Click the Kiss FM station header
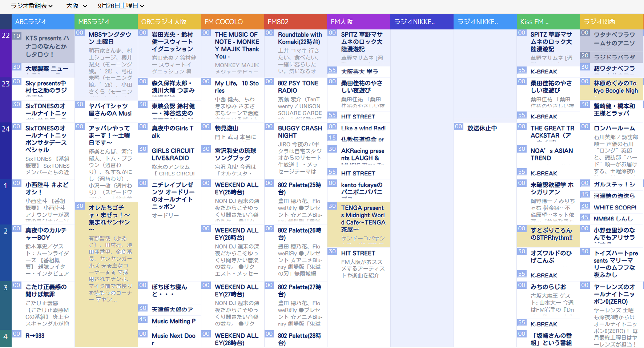644x348 pixels. 548,22
